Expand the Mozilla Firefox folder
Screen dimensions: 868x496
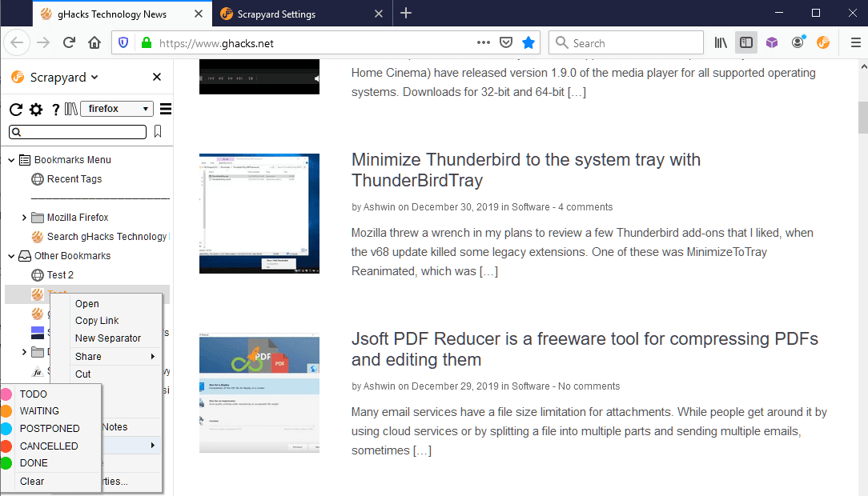pos(24,218)
